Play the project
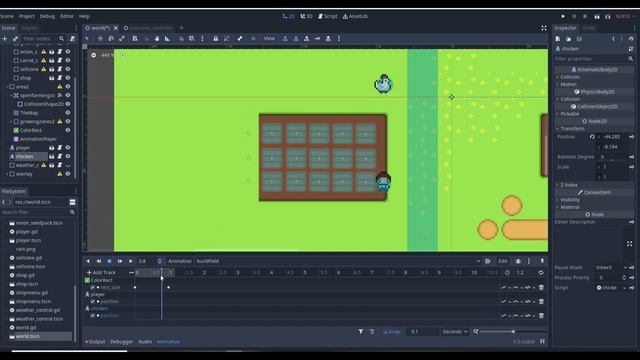 563,16
